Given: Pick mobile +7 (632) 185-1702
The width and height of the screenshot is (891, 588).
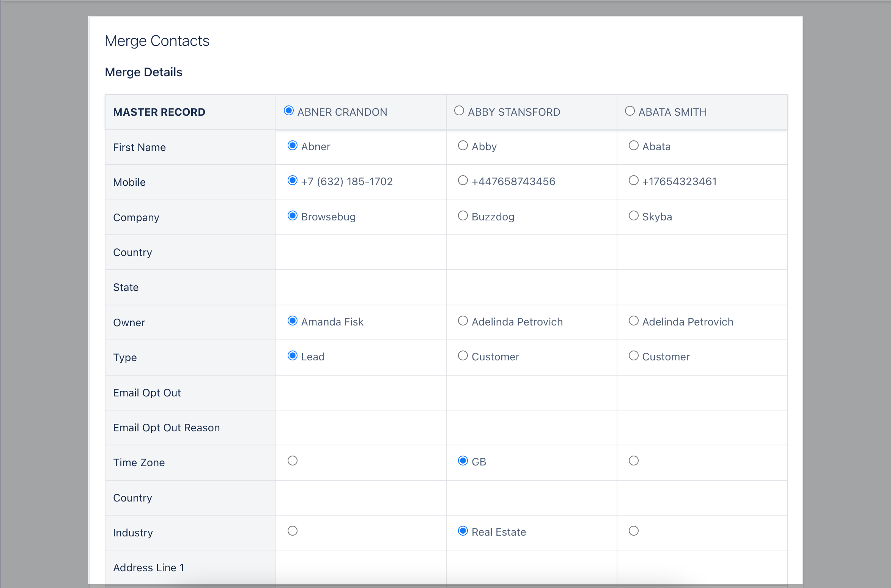Looking at the screenshot, I should (293, 181).
